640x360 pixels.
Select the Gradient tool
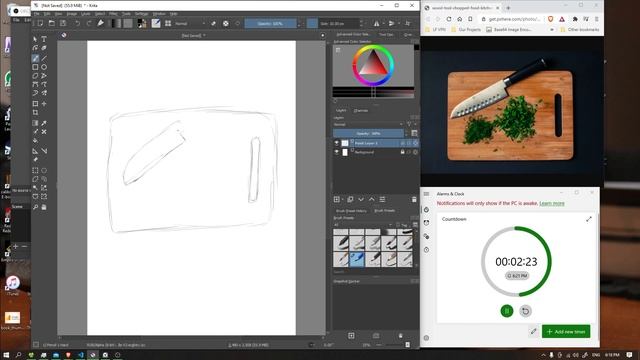pyautogui.click(x=36, y=123)
